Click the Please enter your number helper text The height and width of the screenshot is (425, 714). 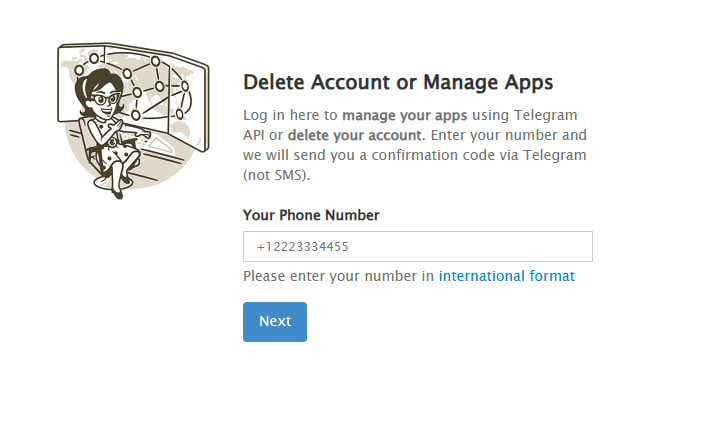(338, 276)
